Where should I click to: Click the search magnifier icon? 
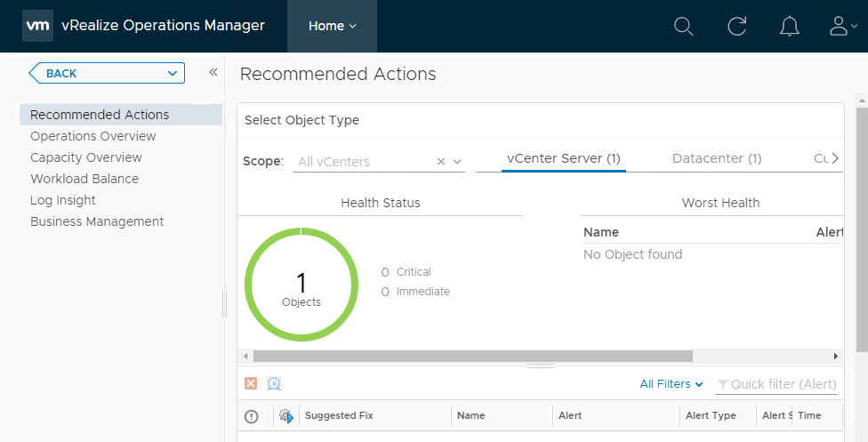pos(683,26)
